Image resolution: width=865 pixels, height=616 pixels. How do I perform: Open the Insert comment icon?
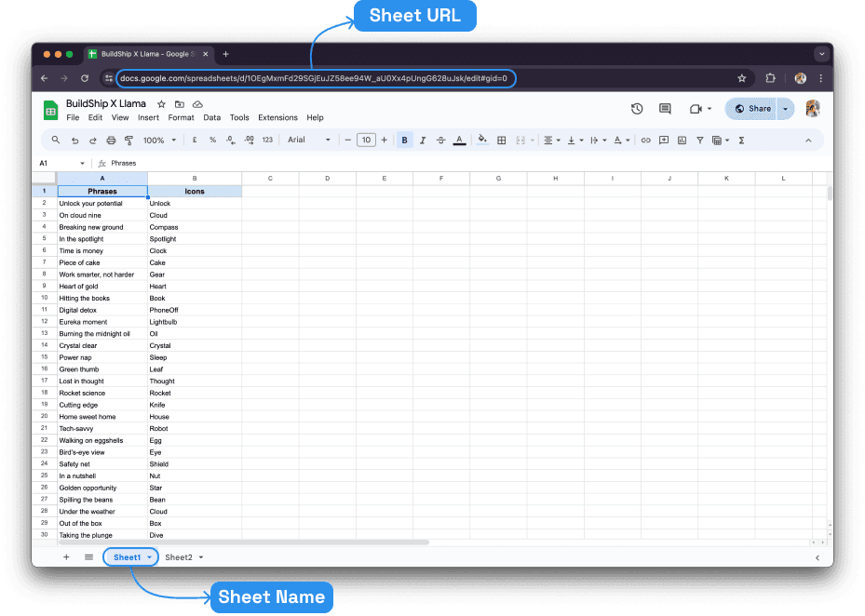663,140
